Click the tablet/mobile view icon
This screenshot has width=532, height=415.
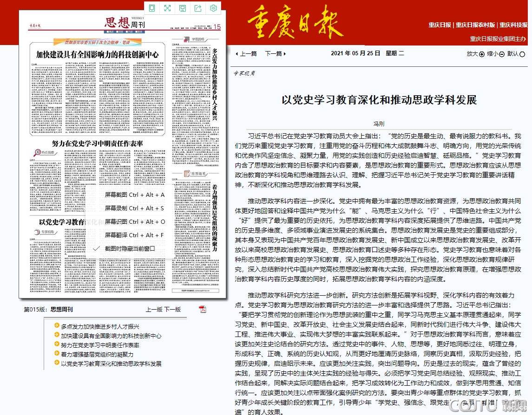coord(152,8)
